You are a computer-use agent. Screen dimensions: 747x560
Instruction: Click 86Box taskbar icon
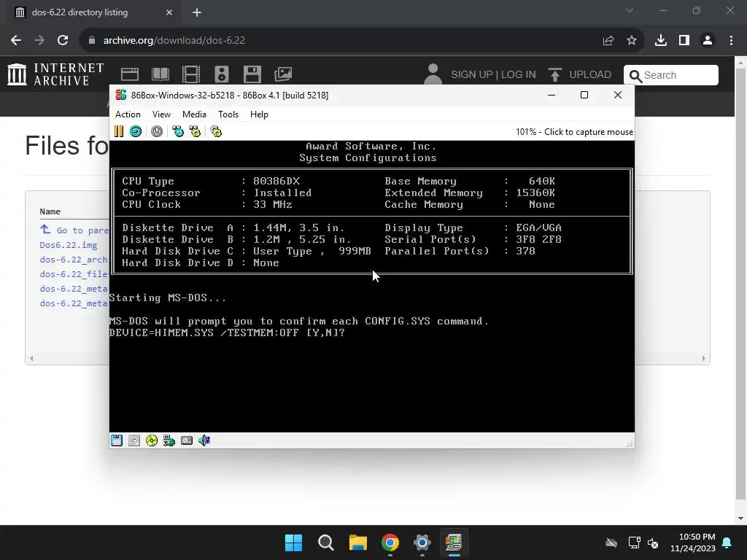pos(454,542)
